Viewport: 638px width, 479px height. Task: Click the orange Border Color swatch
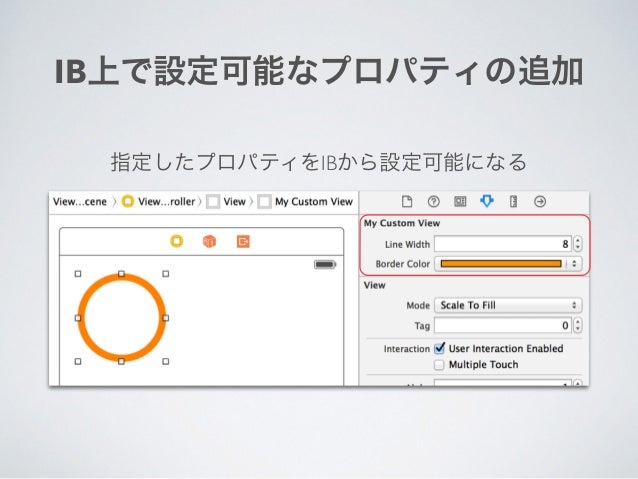[501, 264]
